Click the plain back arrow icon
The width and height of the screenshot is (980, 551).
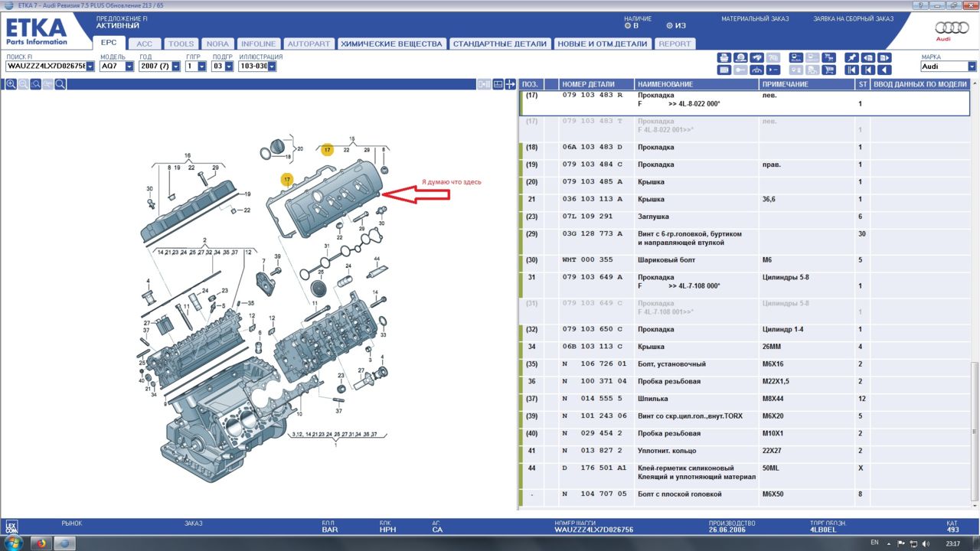[884, 70]
